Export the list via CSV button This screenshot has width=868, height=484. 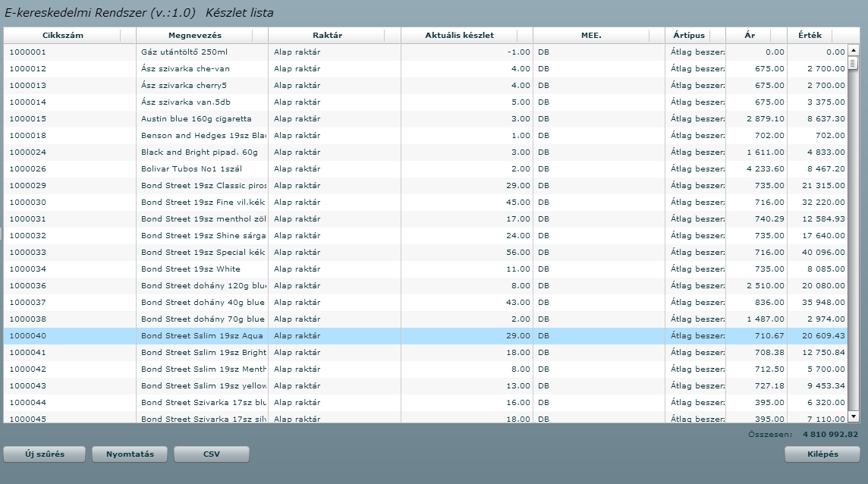coord(212,454)
